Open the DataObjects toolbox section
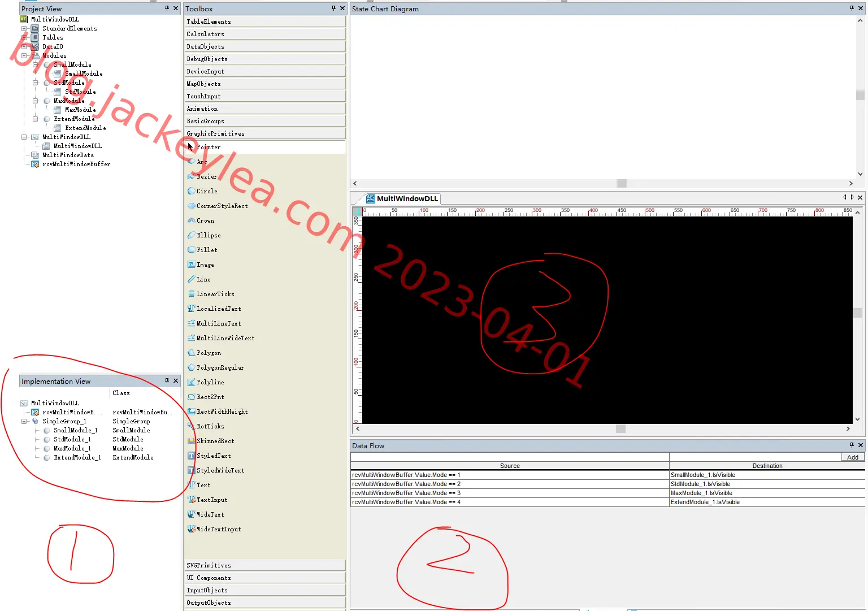Screen dimensions: 868x611 pos(264,46)
